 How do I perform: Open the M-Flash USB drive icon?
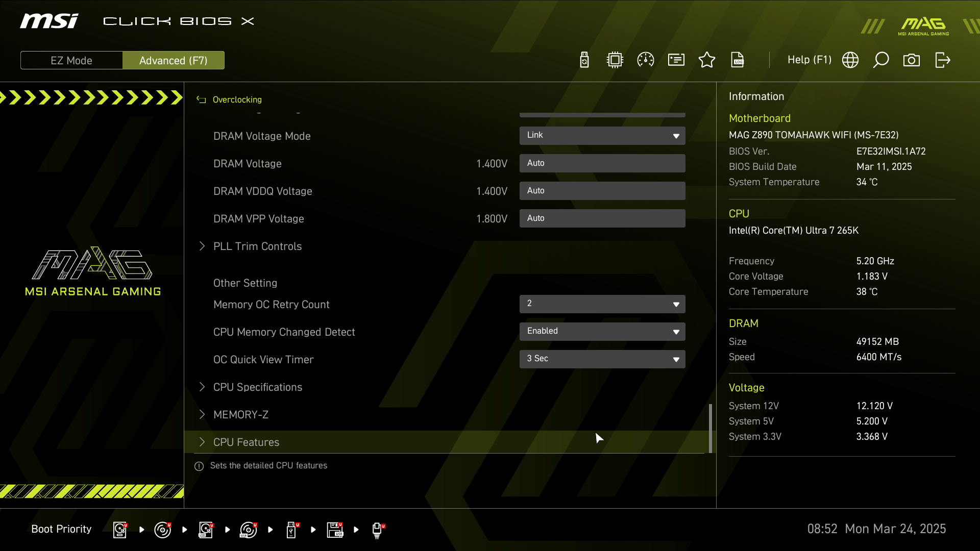tap(584, 60)
